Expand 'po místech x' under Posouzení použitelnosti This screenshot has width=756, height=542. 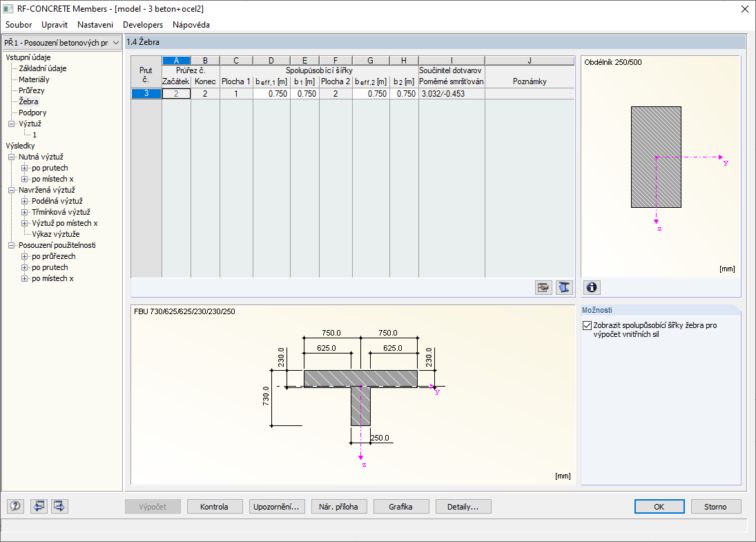pyautogui.click(x=25, y=279)
